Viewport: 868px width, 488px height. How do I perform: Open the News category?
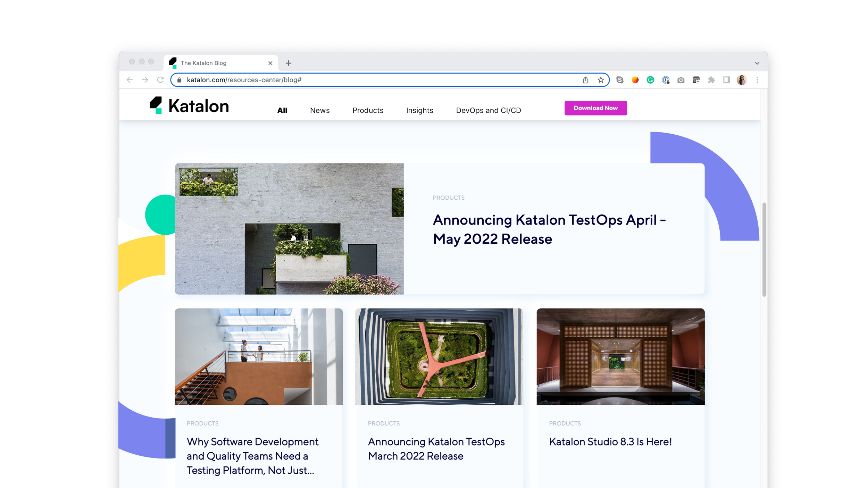(320, 110)
